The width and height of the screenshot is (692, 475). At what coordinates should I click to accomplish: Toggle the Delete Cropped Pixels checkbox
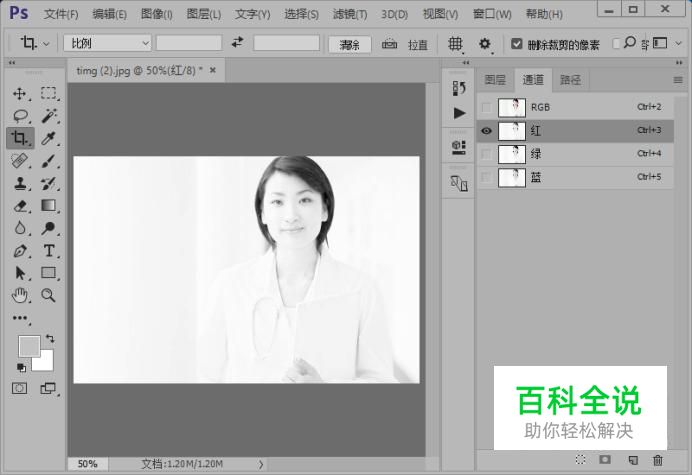(x=516, y=44)
